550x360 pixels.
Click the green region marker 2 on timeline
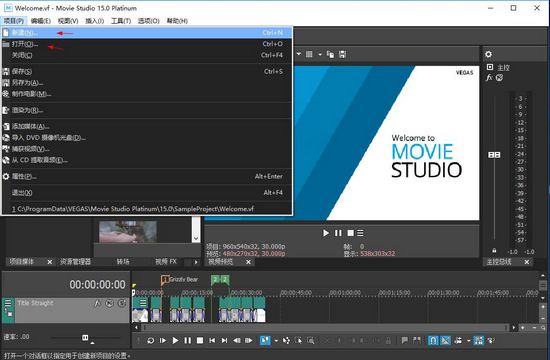click(220, 280)
